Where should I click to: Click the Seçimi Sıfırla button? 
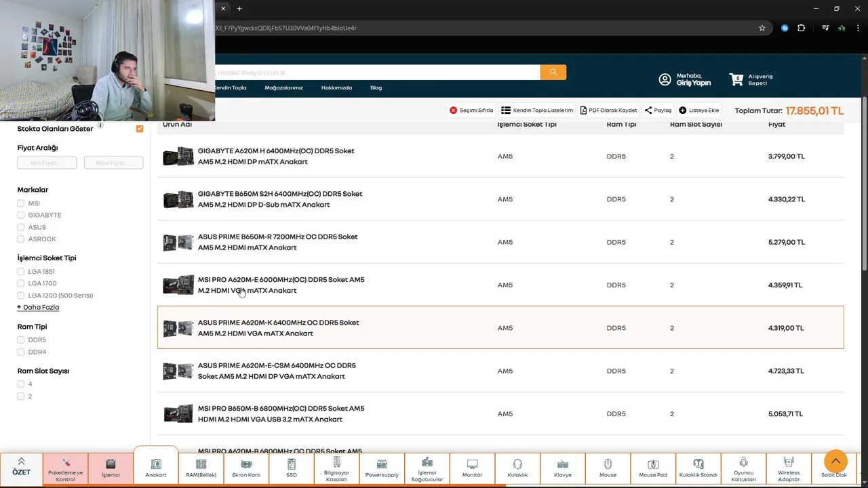[471, 110]
